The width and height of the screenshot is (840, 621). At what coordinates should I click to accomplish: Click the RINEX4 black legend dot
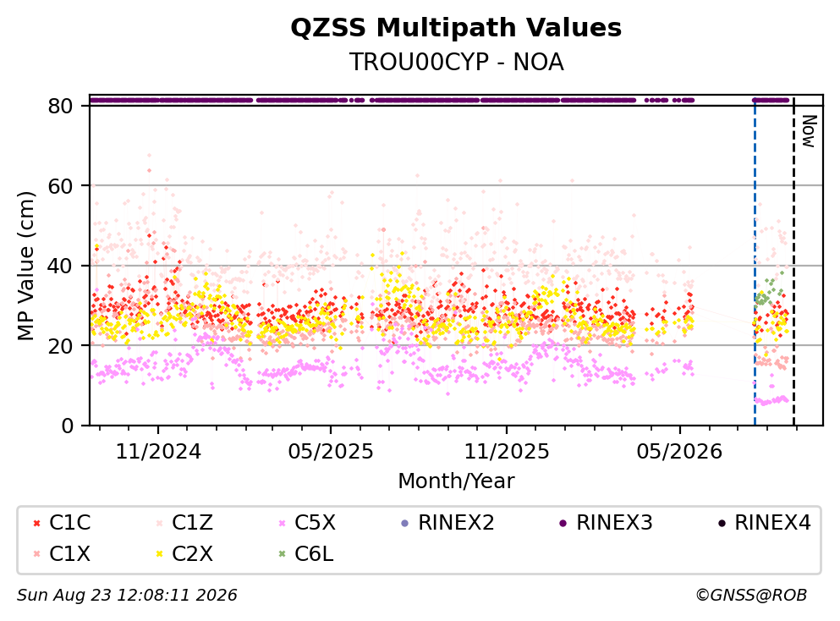click(x=722, y=523)
